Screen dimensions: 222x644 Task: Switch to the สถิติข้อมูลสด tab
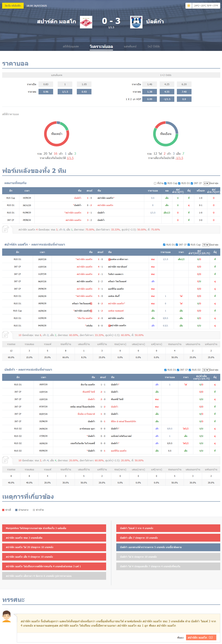click(71, 46)
